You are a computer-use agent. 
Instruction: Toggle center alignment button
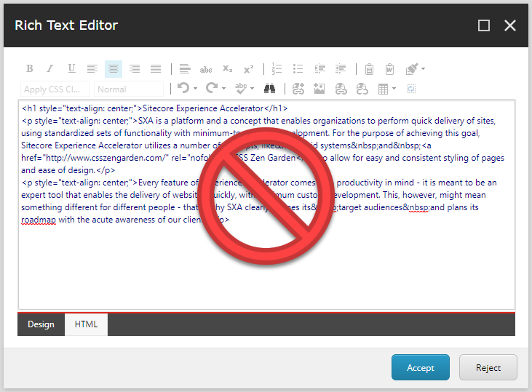coord(114,69)
